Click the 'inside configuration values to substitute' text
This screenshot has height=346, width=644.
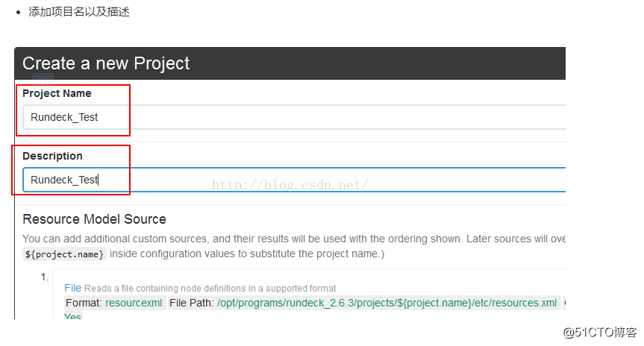coord(247,254)
